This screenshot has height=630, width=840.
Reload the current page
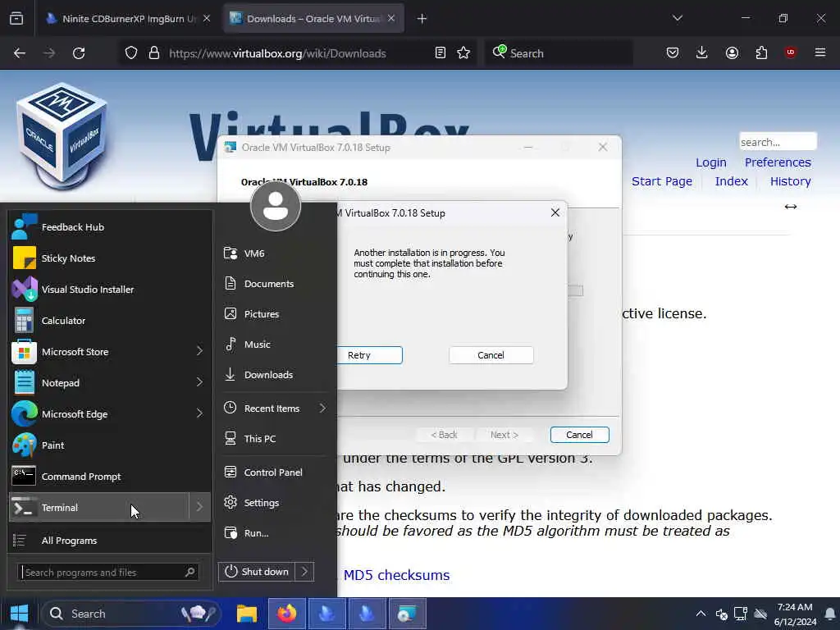click(79, 53)
